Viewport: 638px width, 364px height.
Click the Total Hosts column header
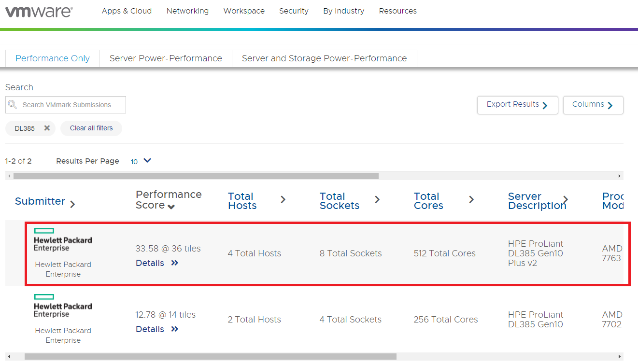(x=242, y=201)
